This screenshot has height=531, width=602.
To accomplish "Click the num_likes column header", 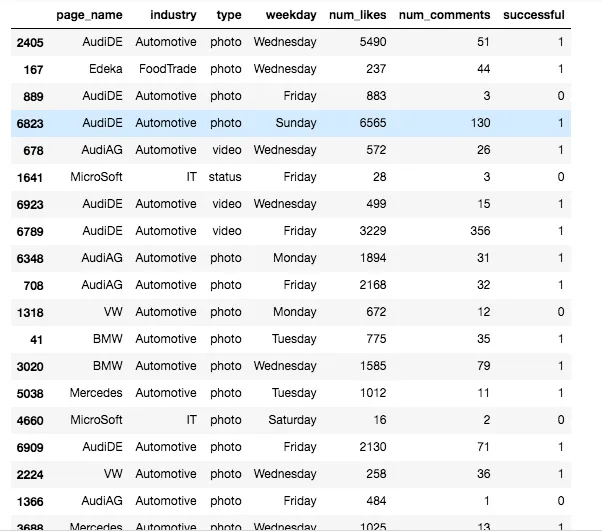I will click(x=357, y=15).
